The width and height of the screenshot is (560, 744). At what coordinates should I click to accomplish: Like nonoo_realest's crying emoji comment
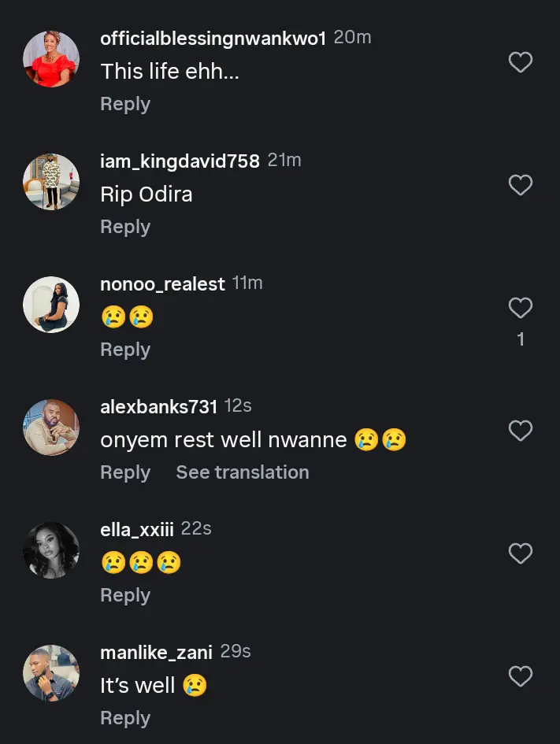tap(520, 308)
